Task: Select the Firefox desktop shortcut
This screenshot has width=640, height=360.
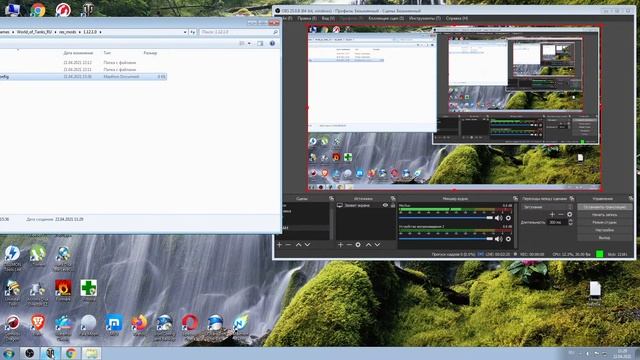Action: [x=139, y=324]
